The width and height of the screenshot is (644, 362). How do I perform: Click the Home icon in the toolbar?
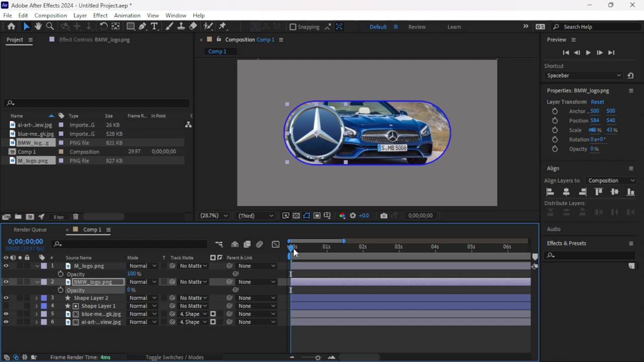(x=11, y=27)
